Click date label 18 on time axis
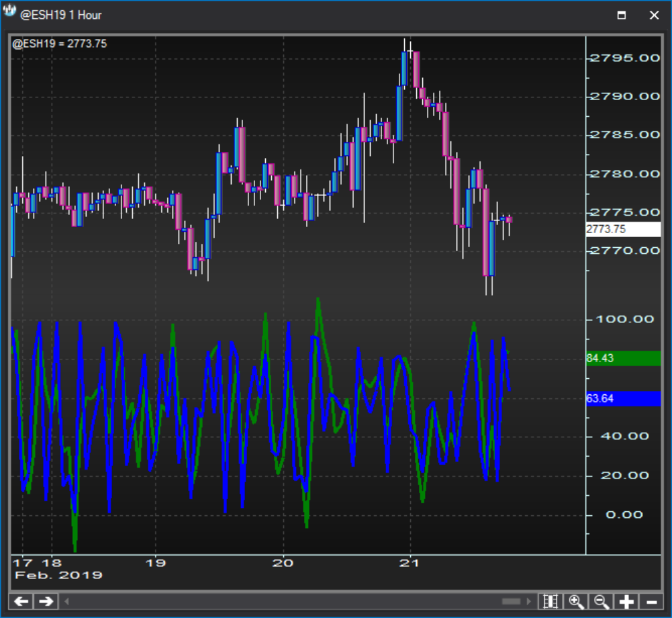The height and width of the screenshot is (618, 672). pos(52,563)
